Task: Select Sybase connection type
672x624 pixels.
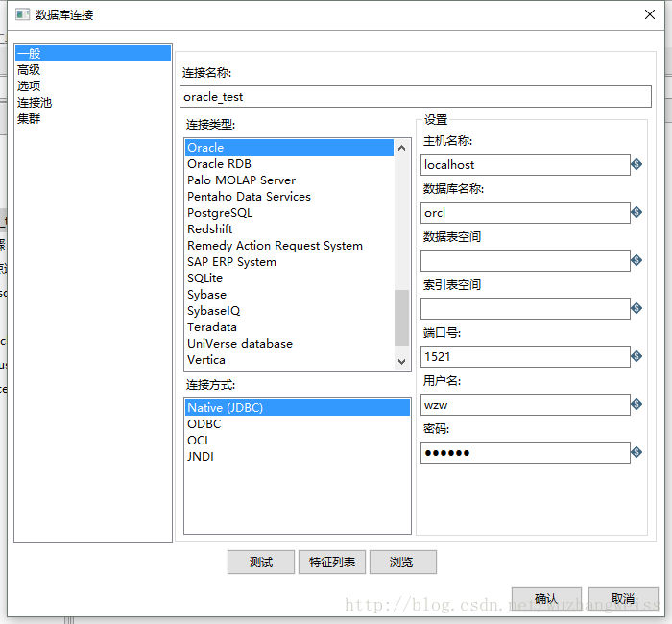Action: click(x=289, y=294)
